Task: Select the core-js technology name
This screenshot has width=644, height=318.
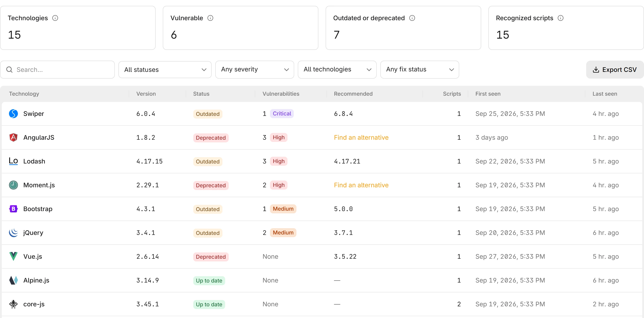Action: point(34,304)
